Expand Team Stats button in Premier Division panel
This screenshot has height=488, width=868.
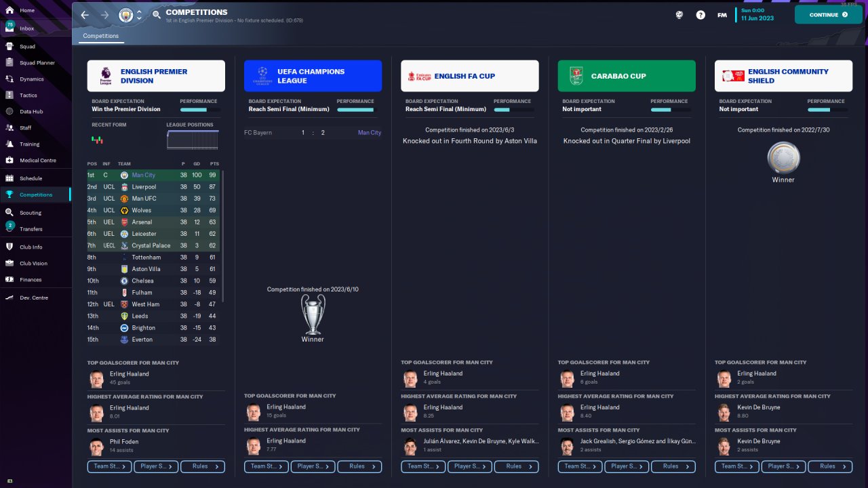click(110, 466)
